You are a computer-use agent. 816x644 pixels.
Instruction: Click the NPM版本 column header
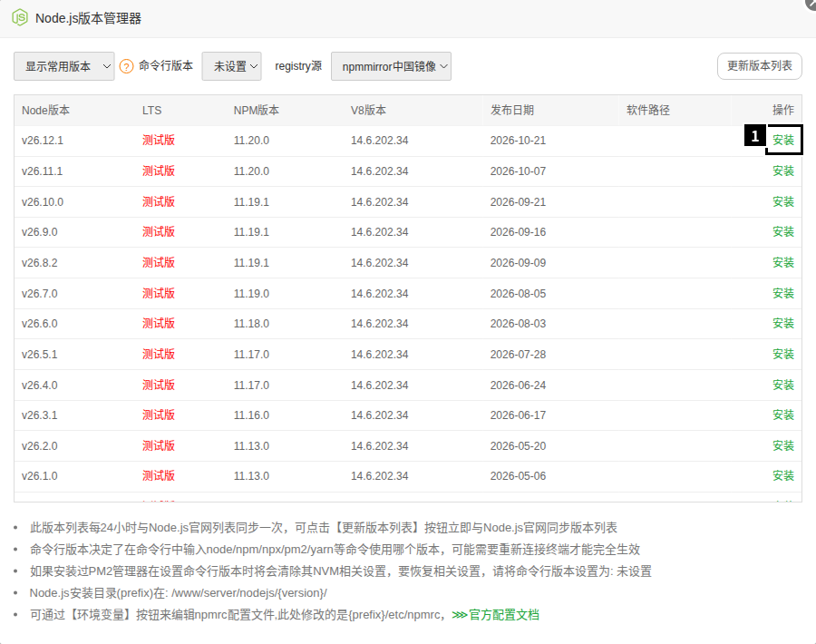(256, 111)
